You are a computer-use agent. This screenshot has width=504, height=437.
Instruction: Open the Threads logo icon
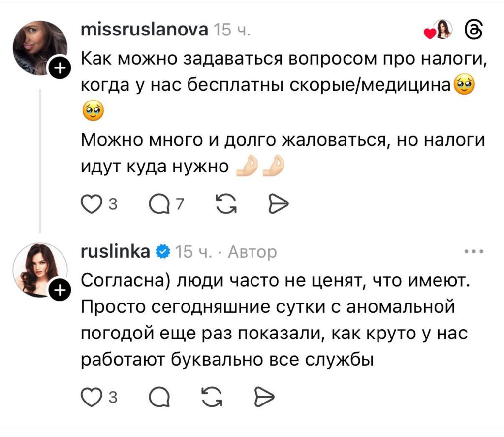tap(473, 31)
